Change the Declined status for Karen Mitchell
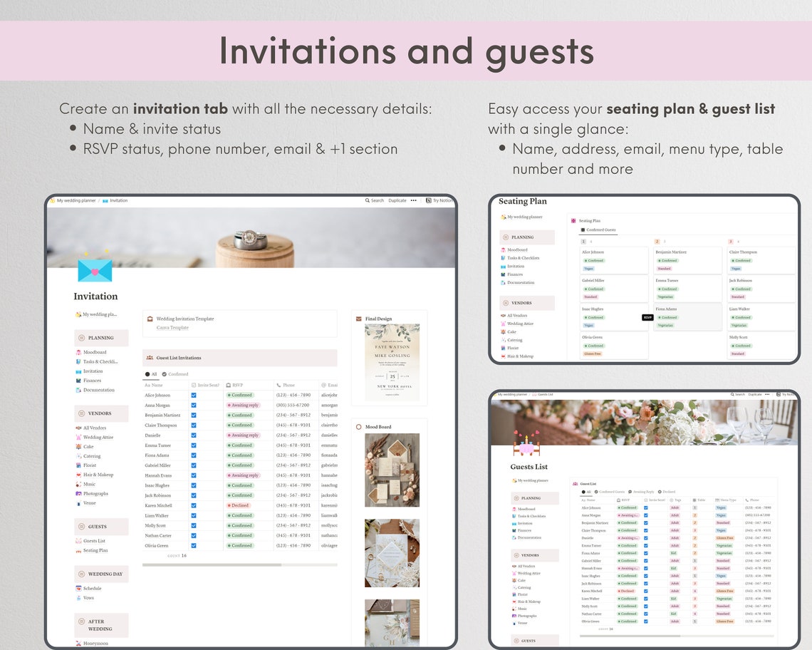The width and height of the screenshot is (812, 650). click(x=239, y=505)
